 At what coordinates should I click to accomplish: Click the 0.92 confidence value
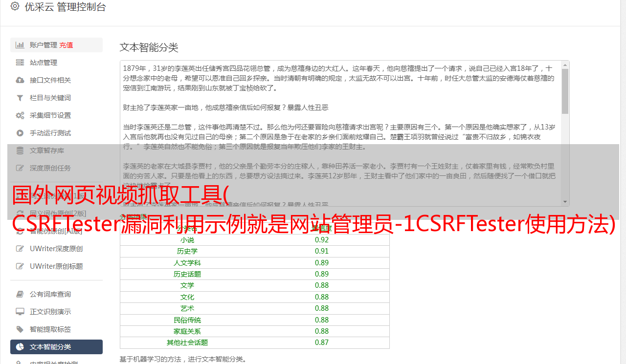click(322, 240)
